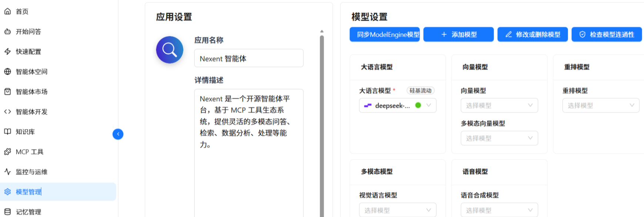Click the puzzle icon beside MCP 工具
The image size is (644, 217).
[x=7, y=152]
